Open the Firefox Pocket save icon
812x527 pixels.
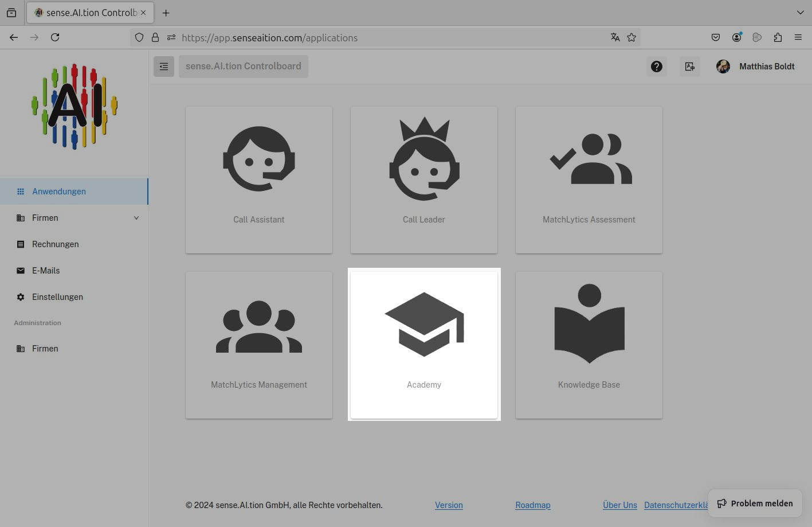716,37
